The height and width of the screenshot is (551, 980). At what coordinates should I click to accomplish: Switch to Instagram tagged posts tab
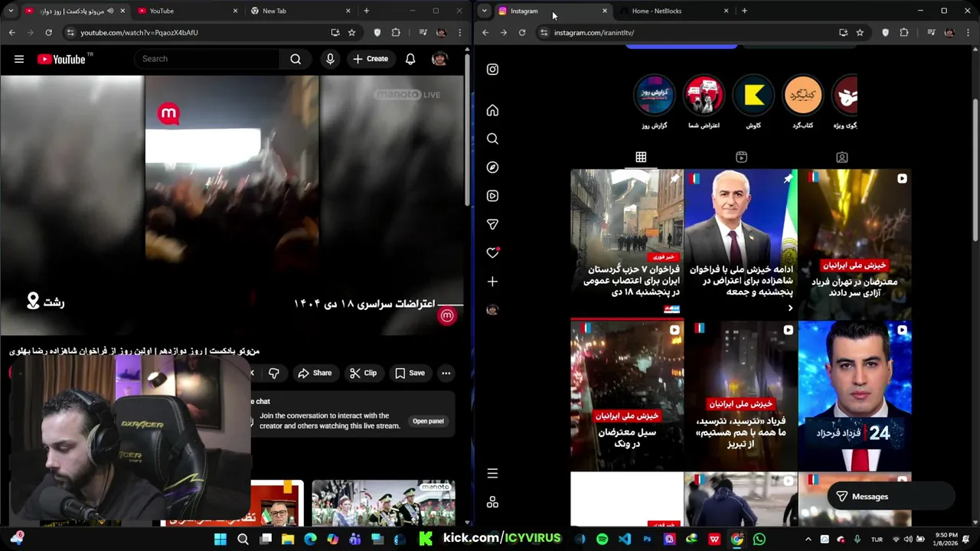point(841,157)
